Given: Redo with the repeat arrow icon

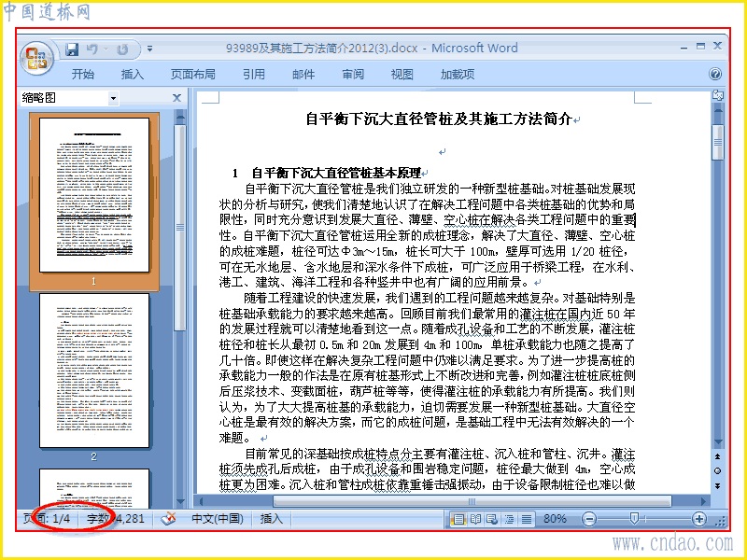Looking at the screenshot, I should pyautogui.click(x=122, y=49).
